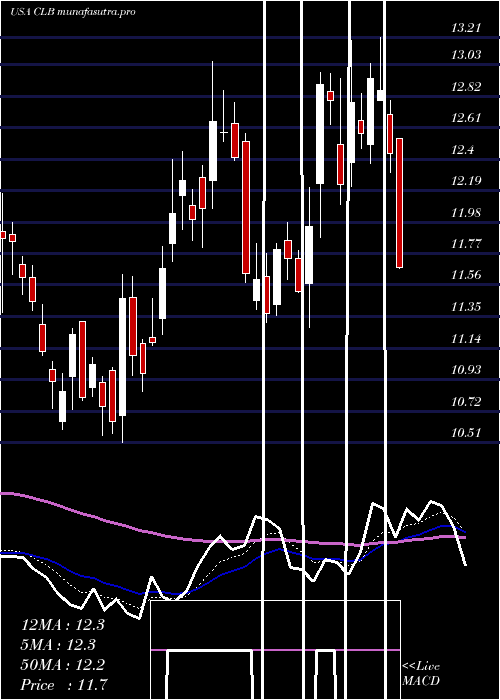The image size is (500, 700).
Task: Click the USA CLB munafasutra.pro title
Action: click(x=73, y=12)
